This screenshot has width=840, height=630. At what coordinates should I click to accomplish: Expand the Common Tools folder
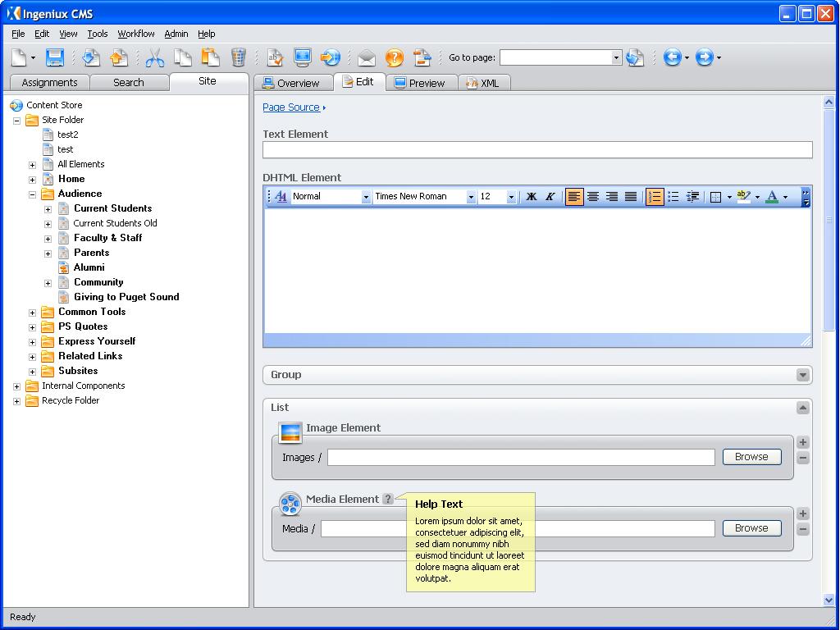[x=32, y=313]
